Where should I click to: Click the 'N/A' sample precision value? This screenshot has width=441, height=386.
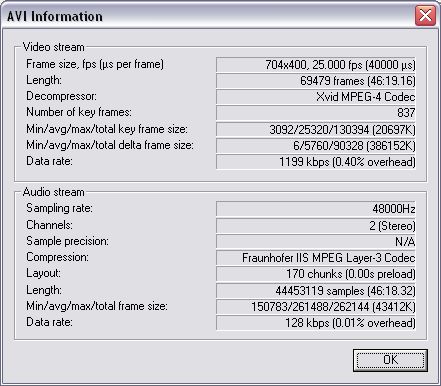click(x=316, y=242)
